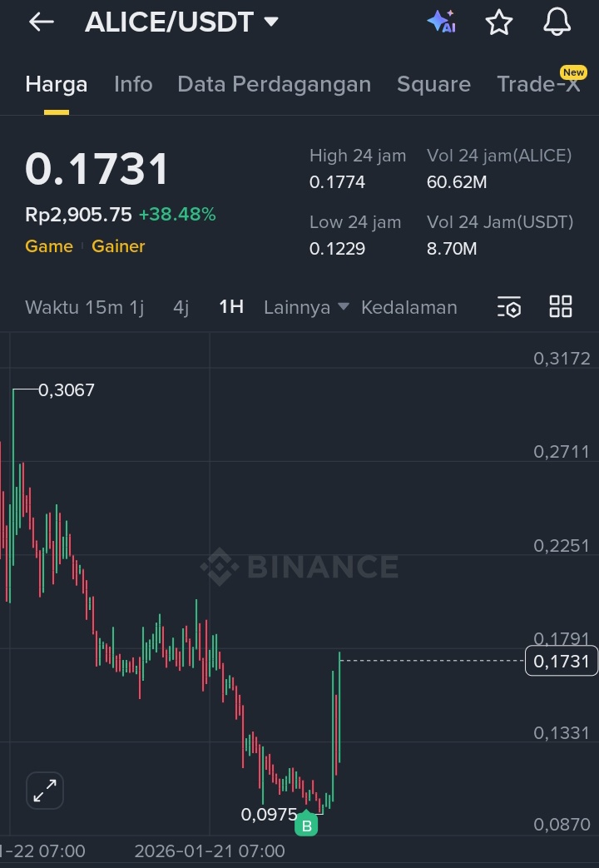Open price alert bell icon

click(x=557, y=22)
